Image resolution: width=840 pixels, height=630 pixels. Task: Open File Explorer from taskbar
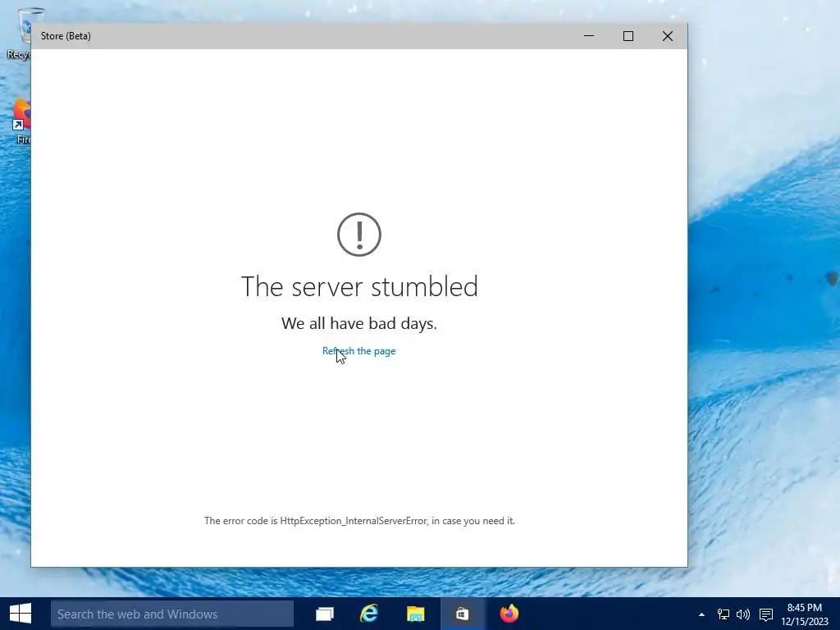[415, 614]
